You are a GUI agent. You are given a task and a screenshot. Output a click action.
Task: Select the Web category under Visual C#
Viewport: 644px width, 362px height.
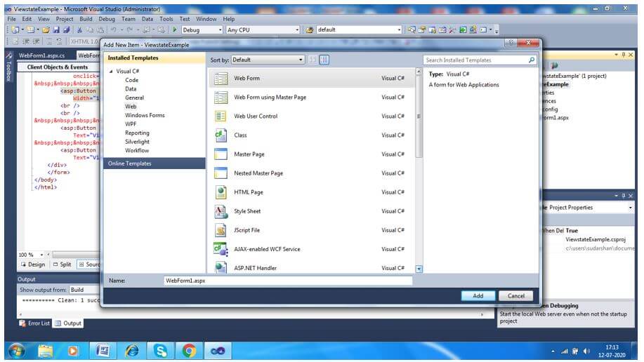click(131, 107)
